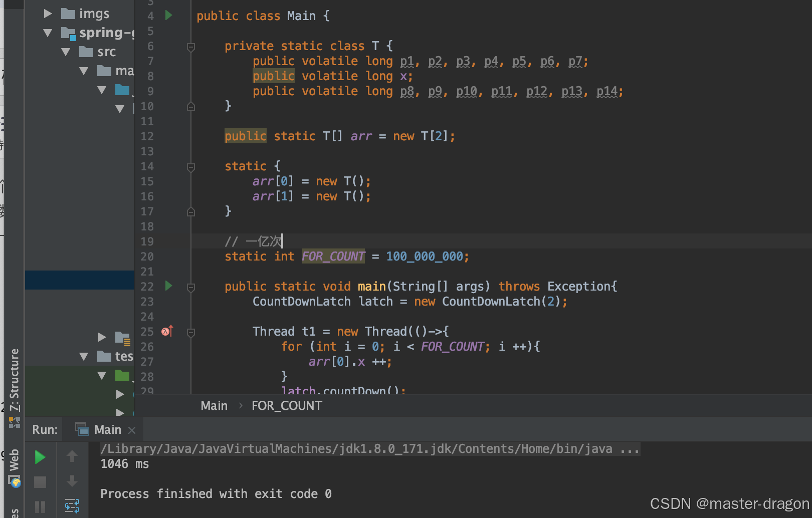Click the Main class name on line 4

[301, 16]
